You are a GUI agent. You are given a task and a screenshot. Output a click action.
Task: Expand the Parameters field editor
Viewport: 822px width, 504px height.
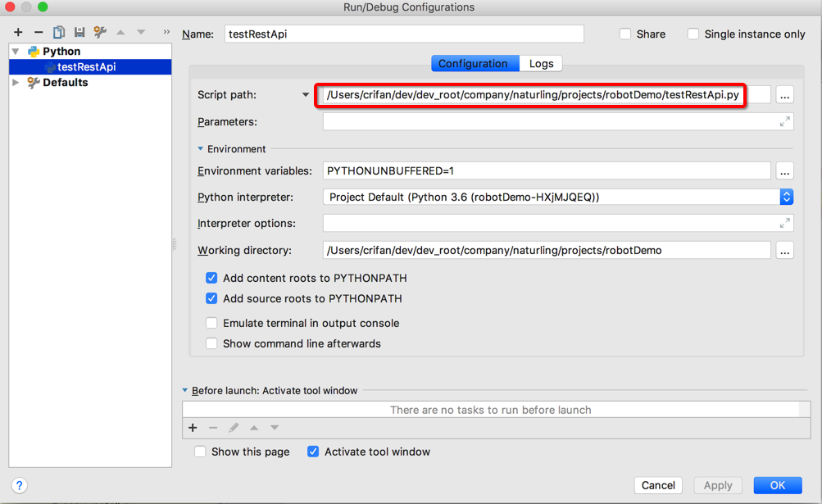[785, 121]
